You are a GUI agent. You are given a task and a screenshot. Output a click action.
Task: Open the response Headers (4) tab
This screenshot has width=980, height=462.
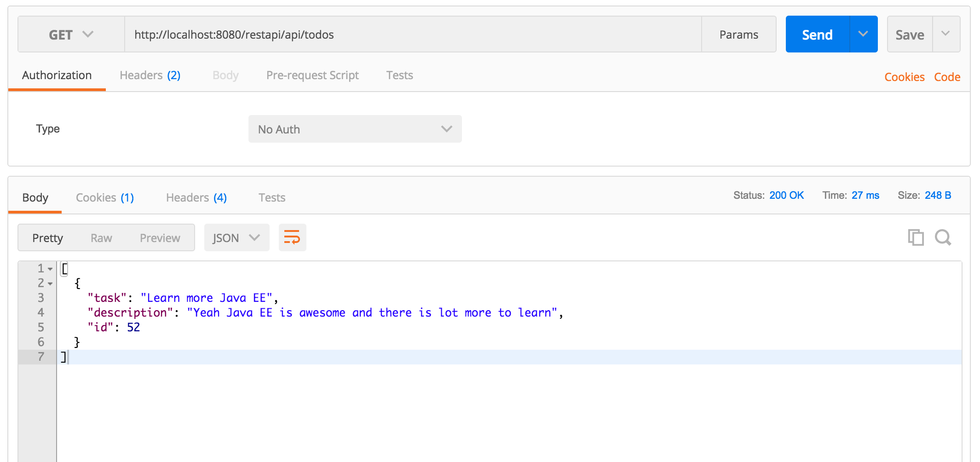pyautogui.click(x=196, y=197)
